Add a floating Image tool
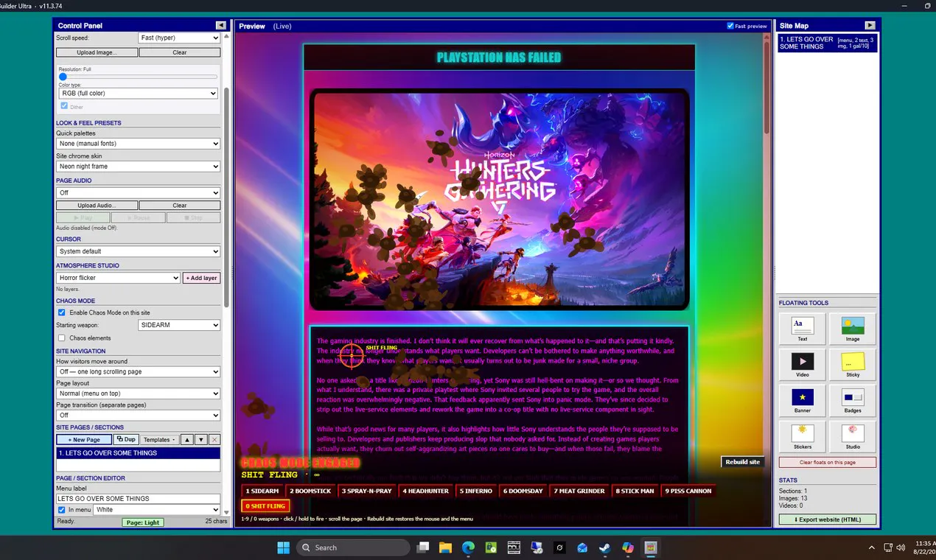The image size is (936, 560). (x=853, y=329)
